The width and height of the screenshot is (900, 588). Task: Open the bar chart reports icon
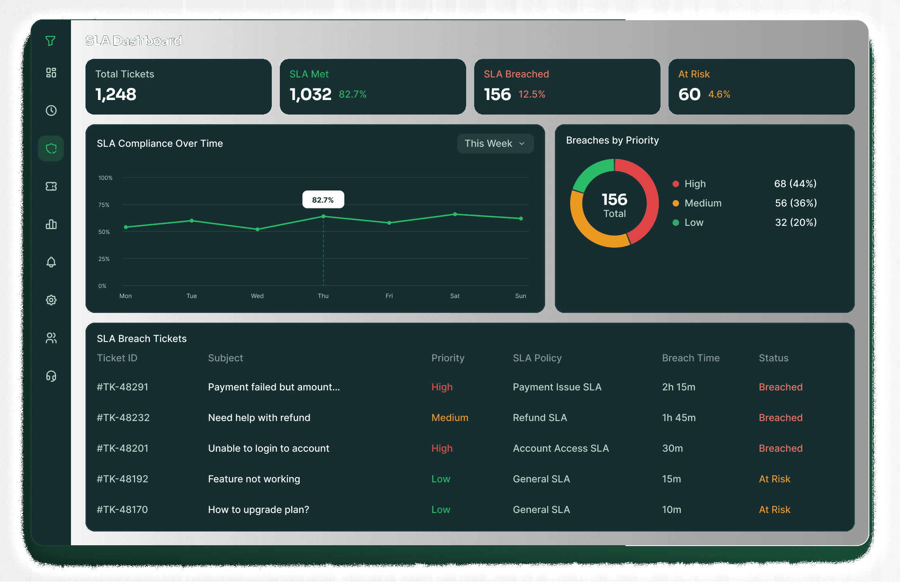point(51,224)
